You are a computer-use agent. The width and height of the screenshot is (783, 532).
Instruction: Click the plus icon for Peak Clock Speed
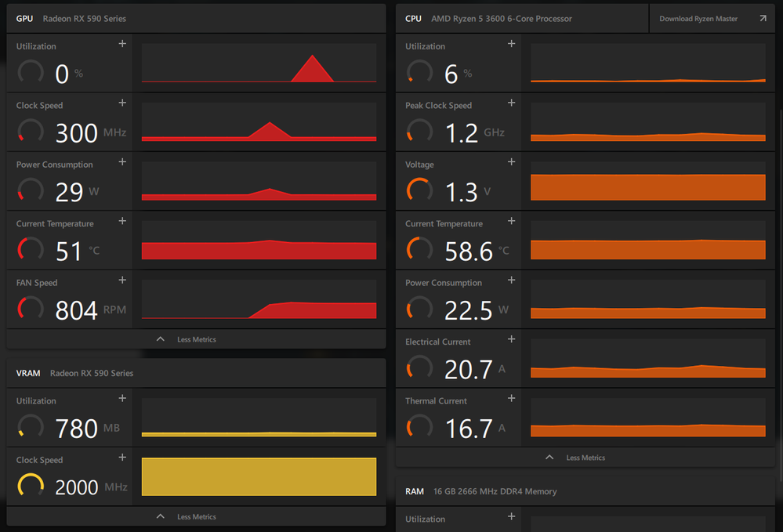(x=511, y=103)
